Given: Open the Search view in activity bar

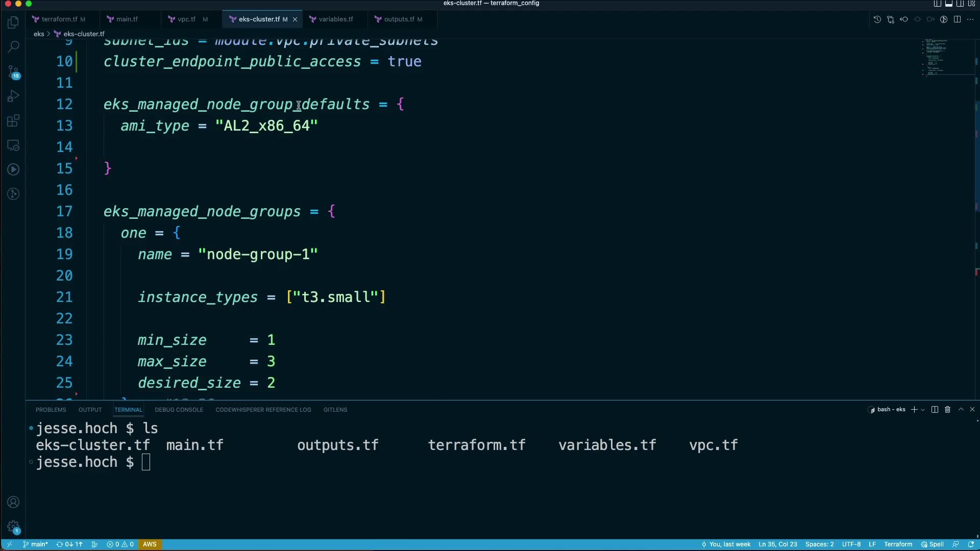Looking at the screenshot, I should point(14,47).
